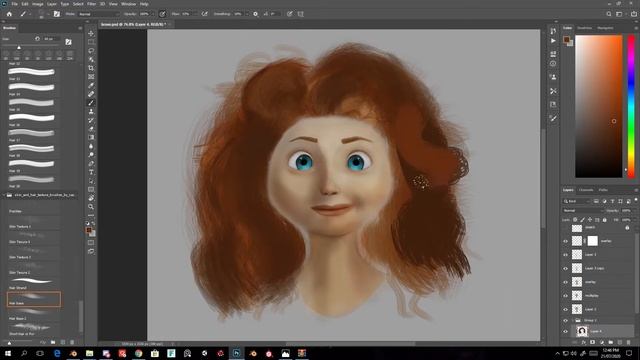Select the Hair Strand brush preset
This screenshot has height=360, width=640.
coord(34,283)
